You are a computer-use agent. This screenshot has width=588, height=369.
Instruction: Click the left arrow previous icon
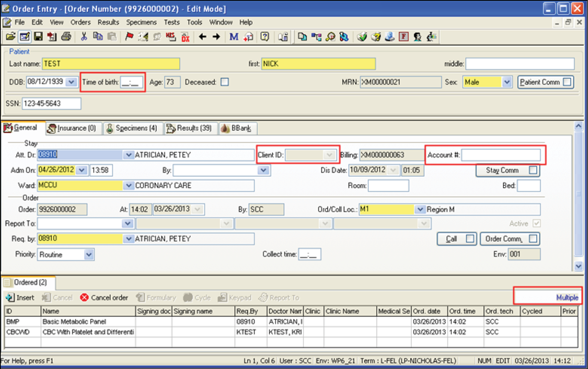click(x=202, y=37)
